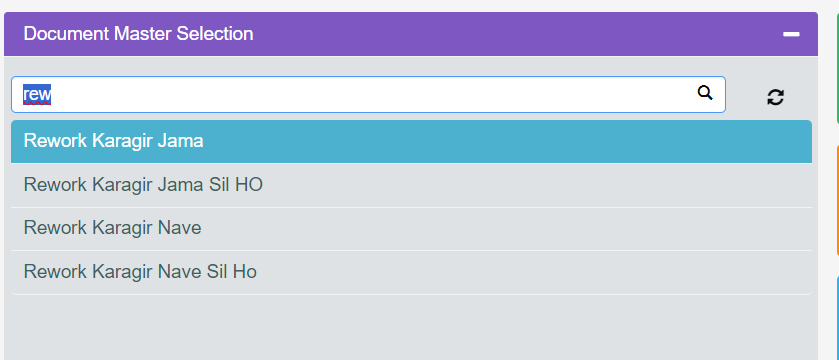Click the highlighted 'rew' search text

pyautogui.click(x=37, y=95)
